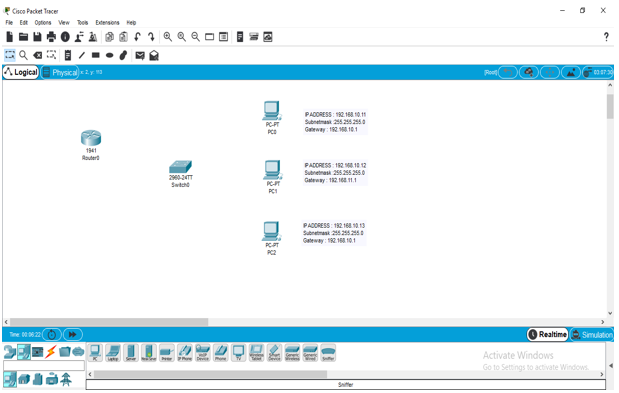The image size is (619, 393).
Task: Copy selection with the Copy icon
Action: pyautogui.click(x=109, y=37)
